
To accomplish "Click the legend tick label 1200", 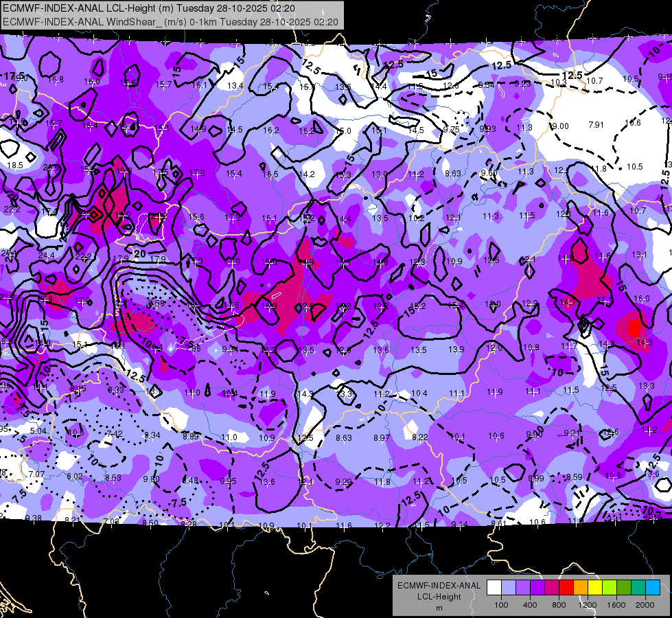I will pyautogui.click(x=588, y=605).
